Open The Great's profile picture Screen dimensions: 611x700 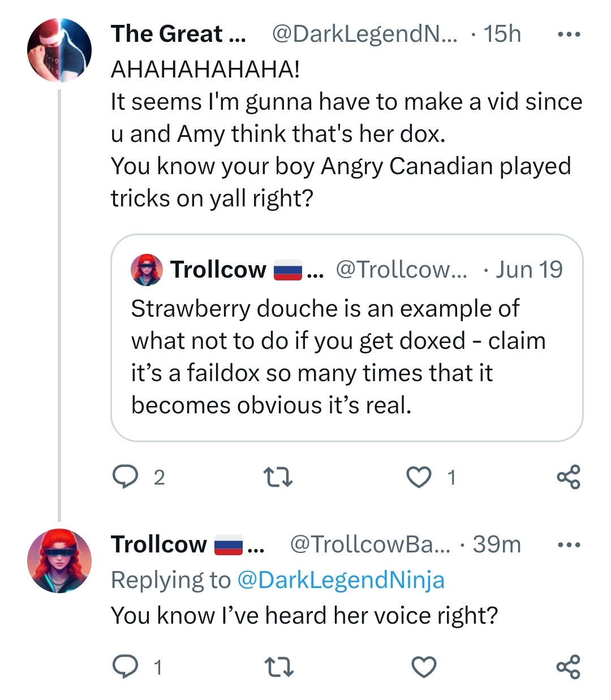(59, 50)
